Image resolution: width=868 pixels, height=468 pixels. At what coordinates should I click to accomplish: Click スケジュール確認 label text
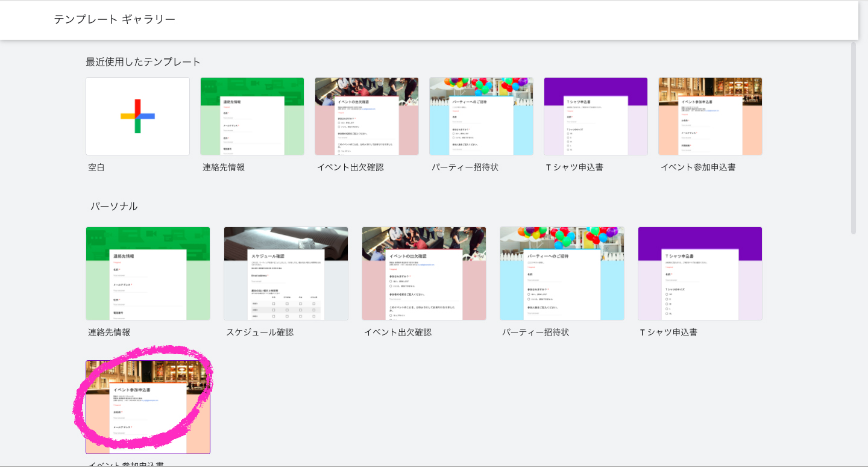pyautogui.click(x=260, y=332)
